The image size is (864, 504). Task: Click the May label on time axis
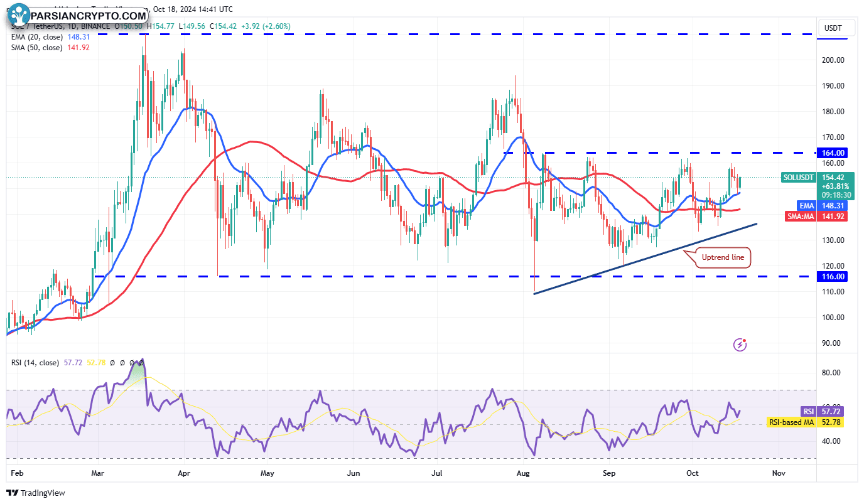coord(268,472)
